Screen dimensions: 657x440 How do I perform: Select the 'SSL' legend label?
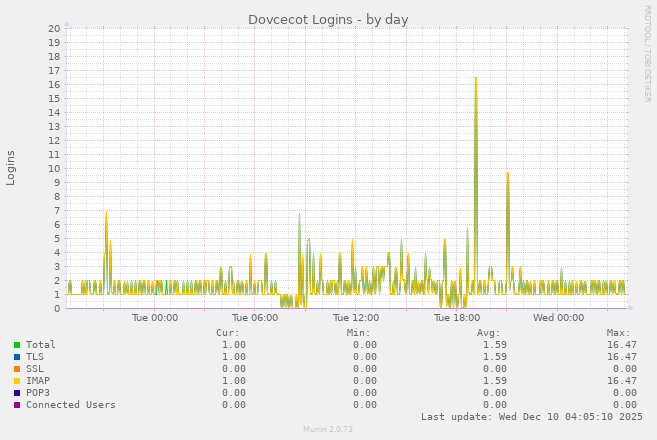(x=35, y=369)
